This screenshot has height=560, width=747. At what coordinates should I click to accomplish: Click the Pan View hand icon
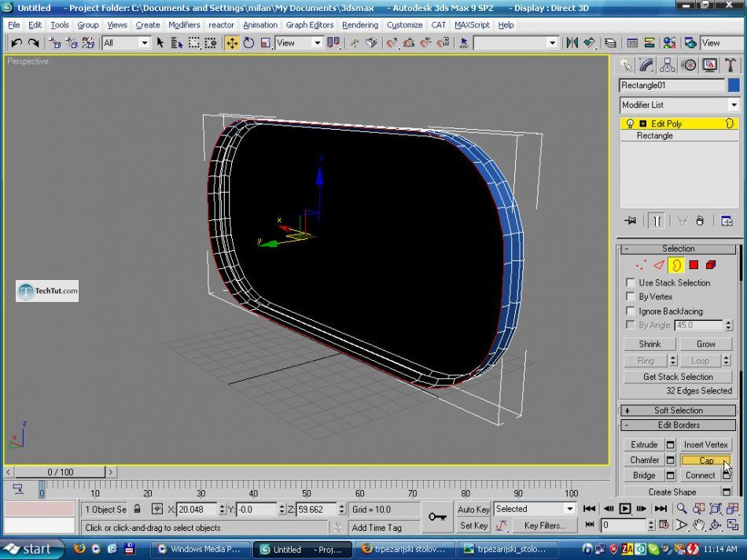tap(698, 525)
